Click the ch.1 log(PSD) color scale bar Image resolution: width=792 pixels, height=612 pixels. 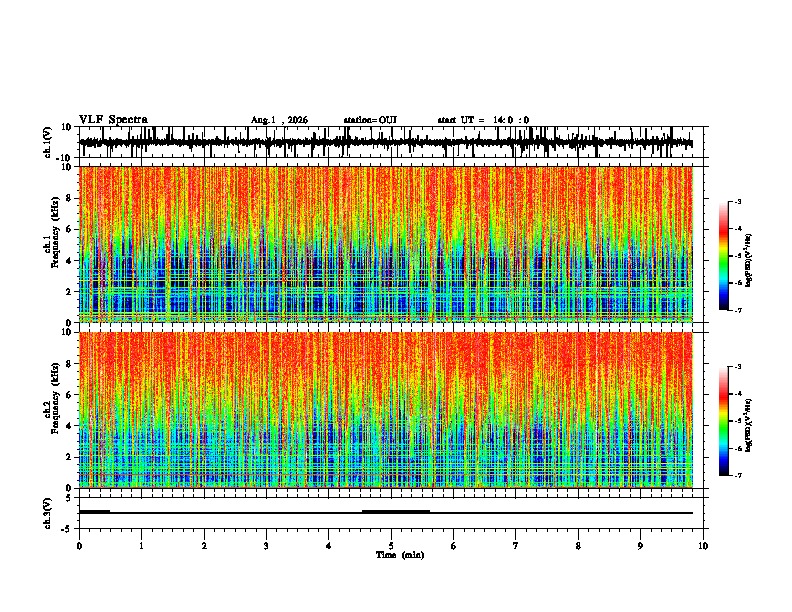[724, 256]
